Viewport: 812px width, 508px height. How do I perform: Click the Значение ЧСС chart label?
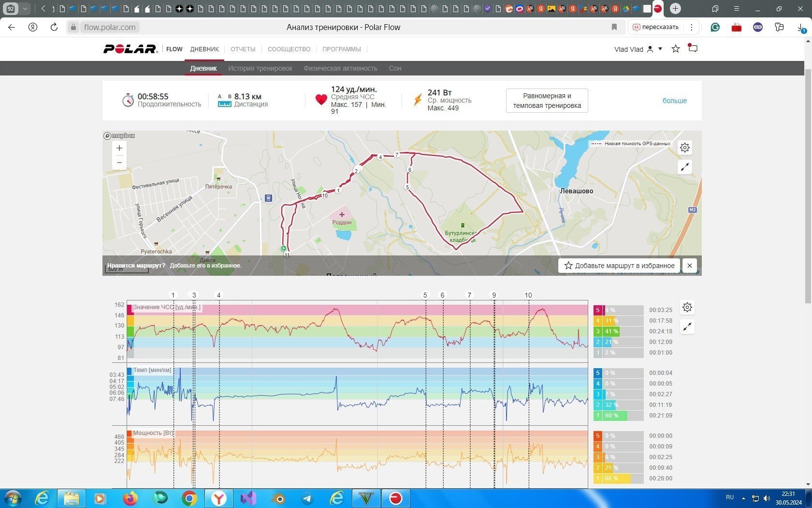pos(167,307)
